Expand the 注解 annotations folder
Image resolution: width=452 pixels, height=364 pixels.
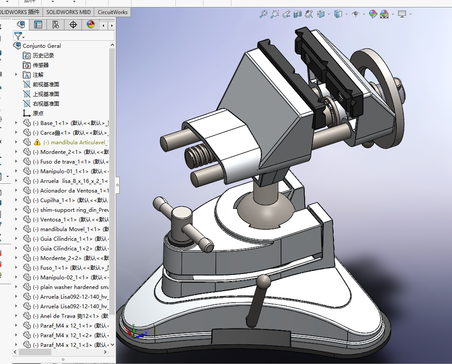click(16, 75)
